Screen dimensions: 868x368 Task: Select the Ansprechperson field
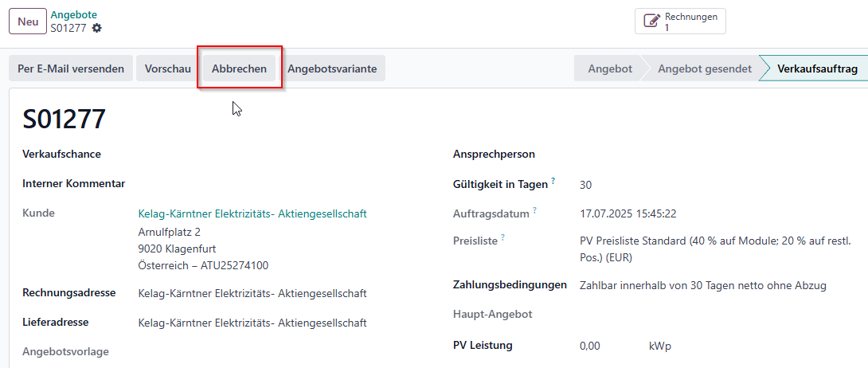coord(494,154)
